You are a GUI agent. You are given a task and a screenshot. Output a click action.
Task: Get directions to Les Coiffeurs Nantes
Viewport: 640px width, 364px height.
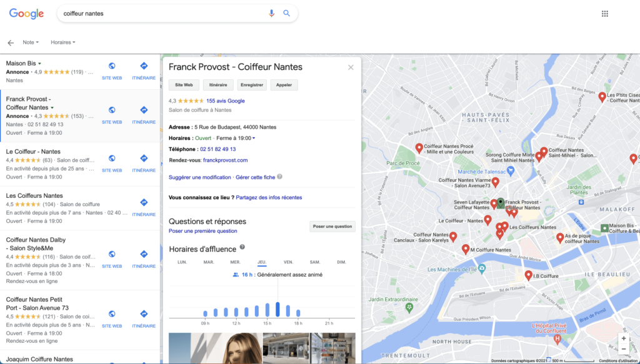(144, 202)
